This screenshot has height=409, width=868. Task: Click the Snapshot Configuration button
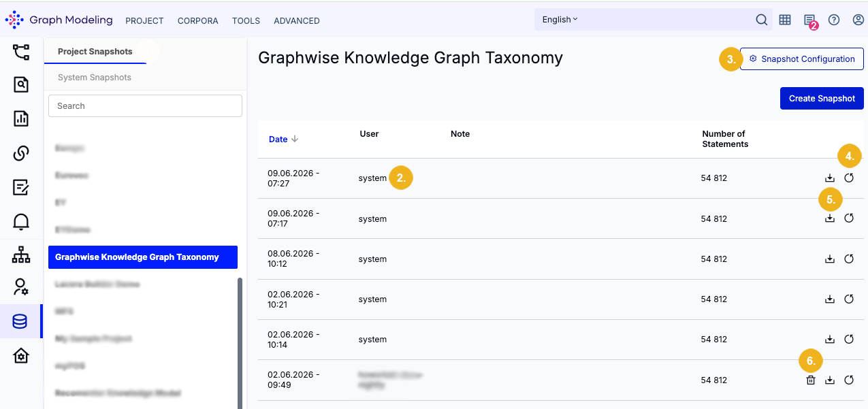click(802, 59)
